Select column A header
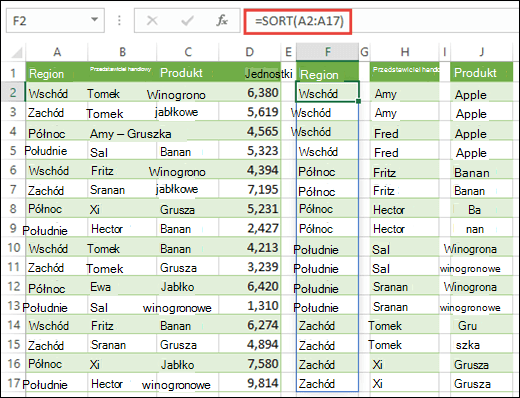 coord(57,52)
